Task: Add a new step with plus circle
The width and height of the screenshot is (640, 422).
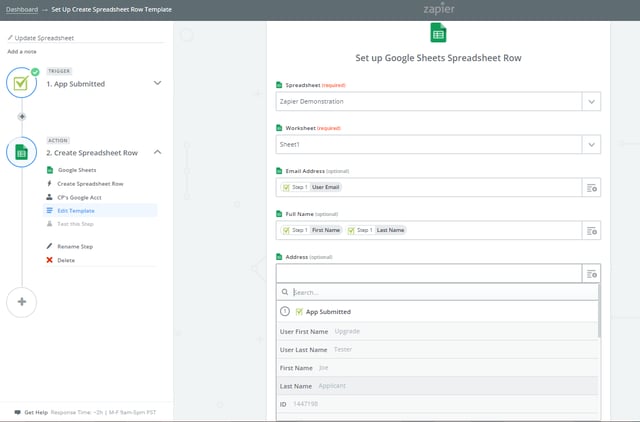Action: pyautogui.click(x=22, y=302)
